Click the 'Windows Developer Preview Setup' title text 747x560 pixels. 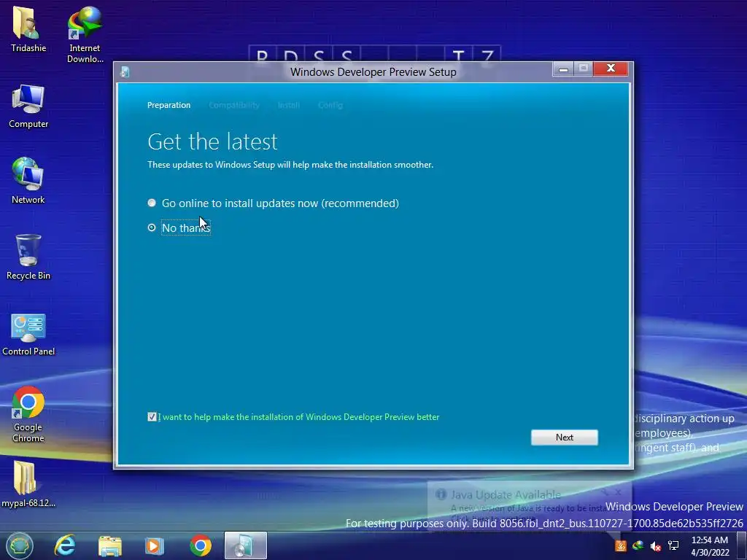[373, 72]
